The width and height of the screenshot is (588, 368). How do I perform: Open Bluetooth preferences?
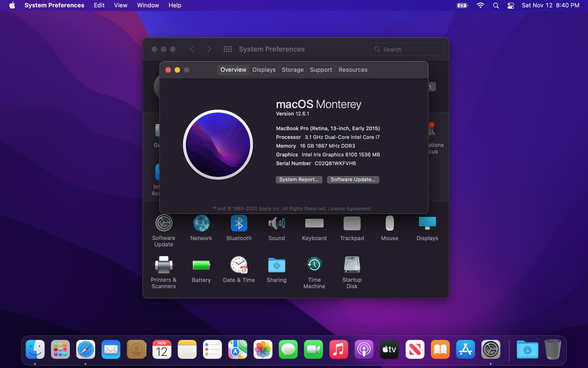point(239,228)
